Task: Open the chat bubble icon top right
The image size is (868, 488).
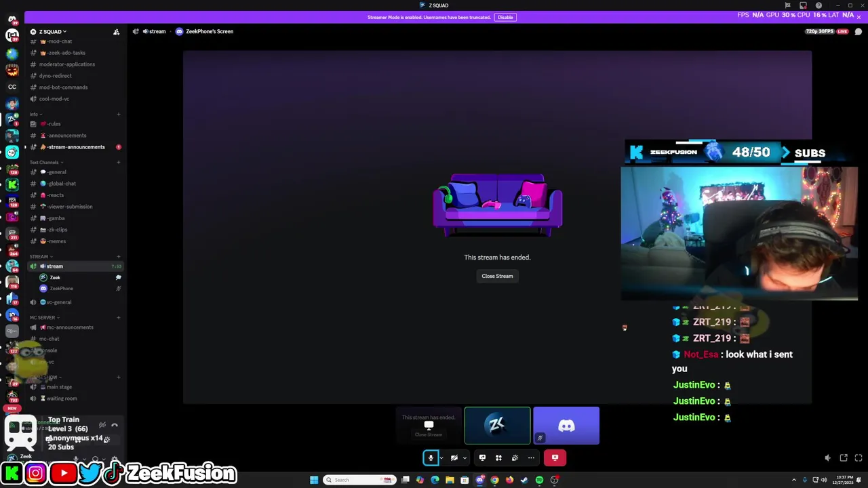Action: point(859,31)
